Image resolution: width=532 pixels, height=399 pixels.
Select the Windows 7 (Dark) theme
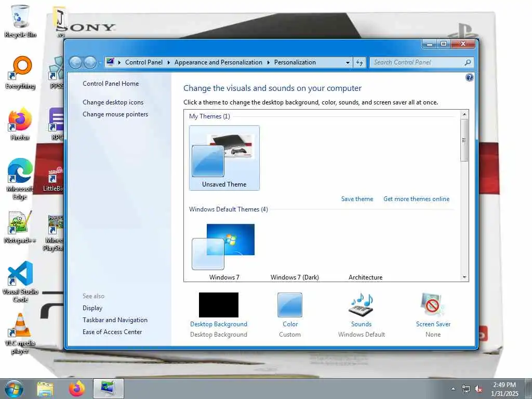[x=295, y=277]
